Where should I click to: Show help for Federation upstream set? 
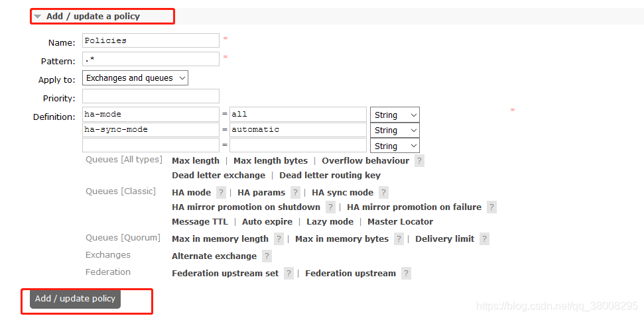(x=289, y=274)
